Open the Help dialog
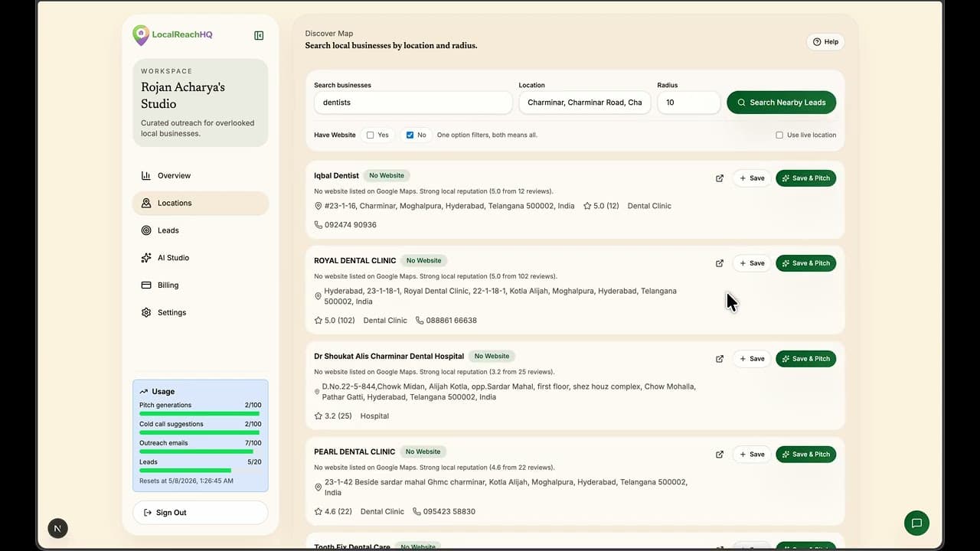980x551 pixels. pyautogui.click(x=825, y=41)
